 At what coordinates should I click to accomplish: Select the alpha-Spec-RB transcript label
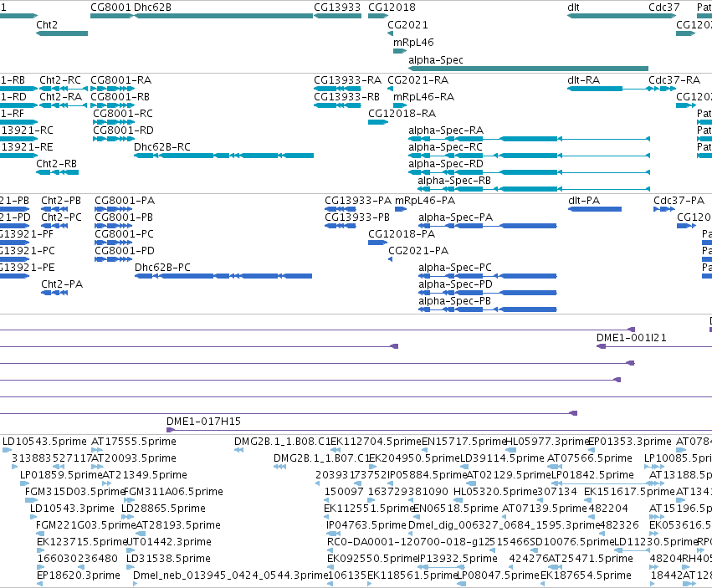454,181
